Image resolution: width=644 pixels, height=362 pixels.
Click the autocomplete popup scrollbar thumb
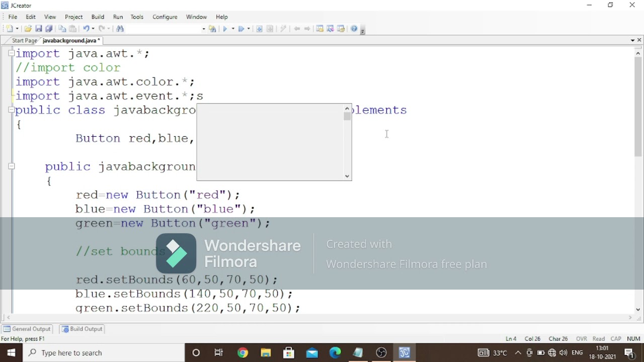pos(347,116)
